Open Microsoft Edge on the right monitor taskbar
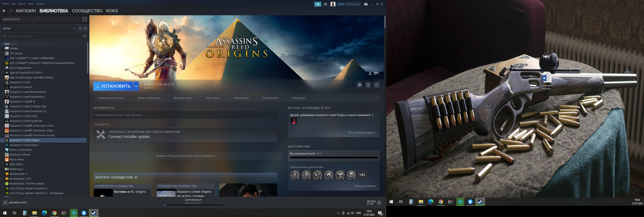The image size is (644, 217). (x=431, y=202)
